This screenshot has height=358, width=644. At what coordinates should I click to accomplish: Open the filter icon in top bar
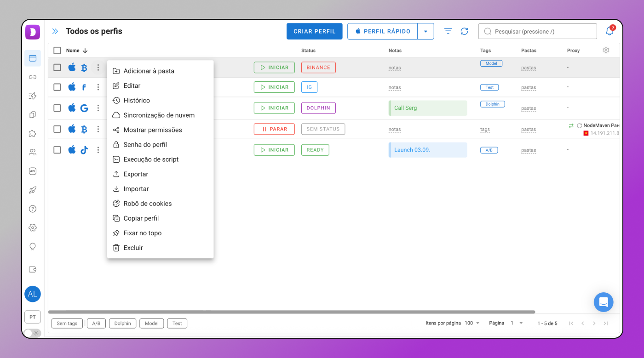click(x=448, y=31)
